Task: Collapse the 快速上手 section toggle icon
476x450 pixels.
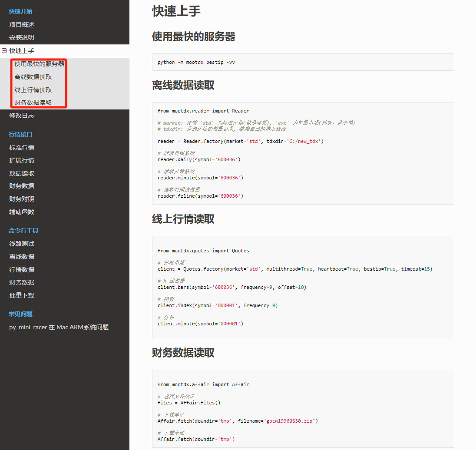Action: [4, 51]
